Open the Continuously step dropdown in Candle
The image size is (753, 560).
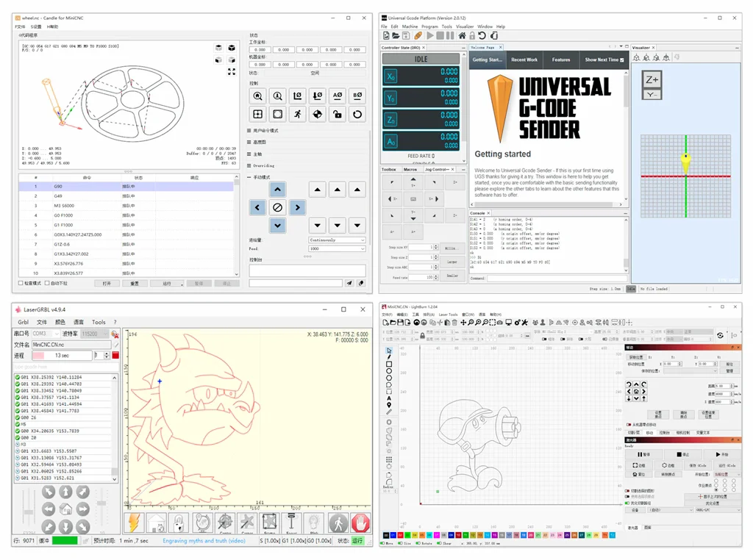point(337,240)
